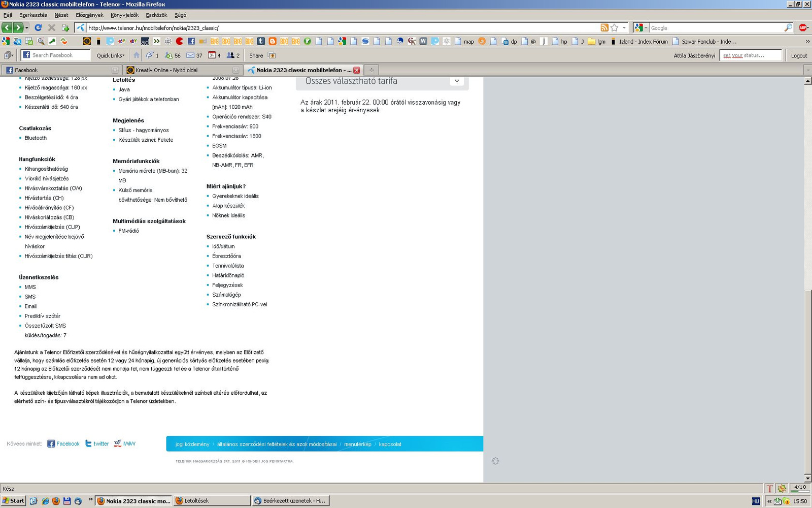Open the Nézet menu
The image size is (812, 508).
click(61, 15)
